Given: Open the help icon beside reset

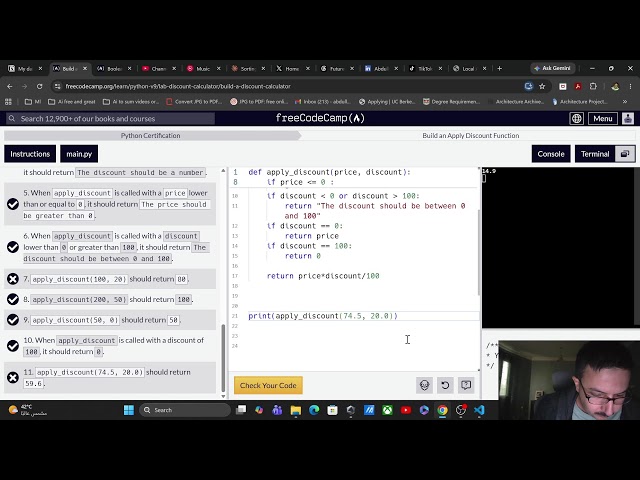Looking at the screenshot, I should coord(466,385).
